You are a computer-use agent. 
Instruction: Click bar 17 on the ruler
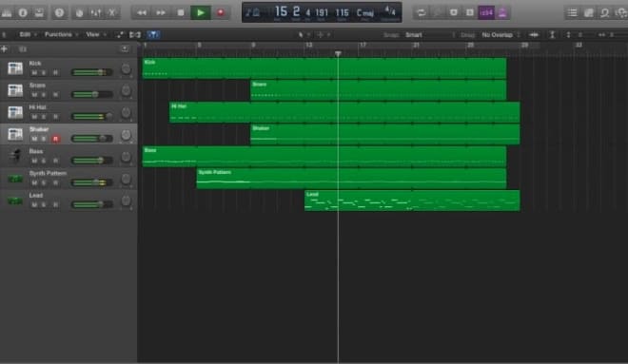tap(363, 45)
